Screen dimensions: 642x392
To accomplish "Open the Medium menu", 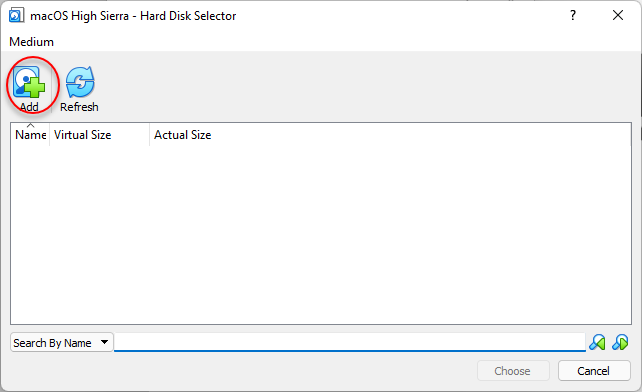I will click(x=32, y=42).
